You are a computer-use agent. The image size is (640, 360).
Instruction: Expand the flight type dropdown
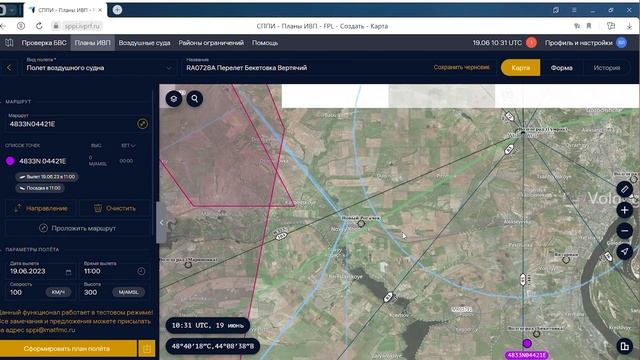(168, 68)
